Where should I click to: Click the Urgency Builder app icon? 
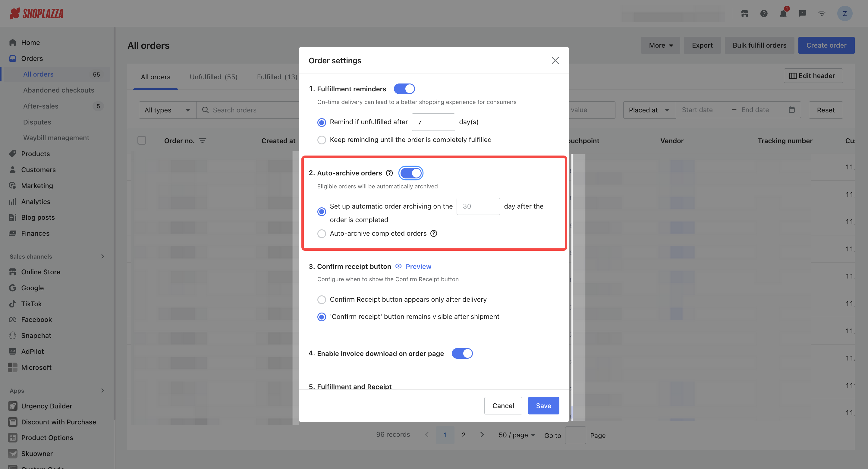point(12,406)
